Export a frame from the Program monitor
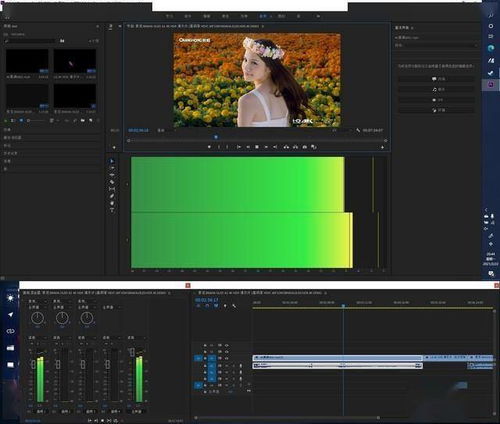500x424 pixels. coord(304,147)
